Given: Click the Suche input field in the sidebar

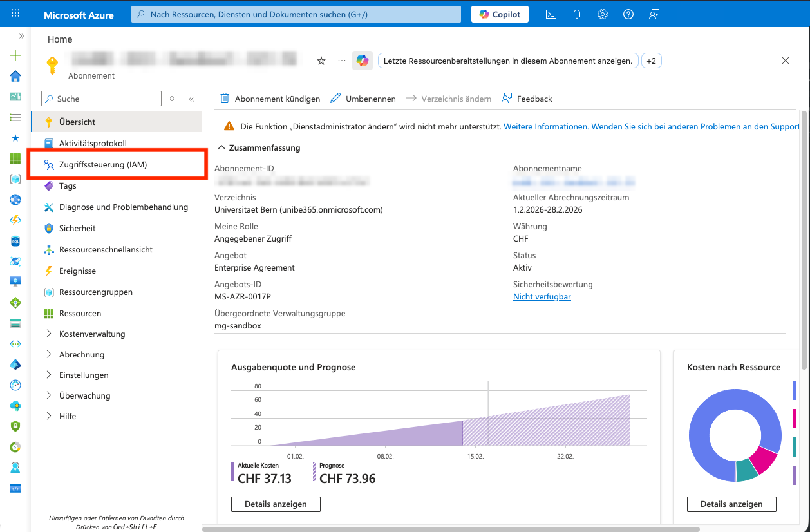Looking at the screenshot, I should click(x=101, y=98).
